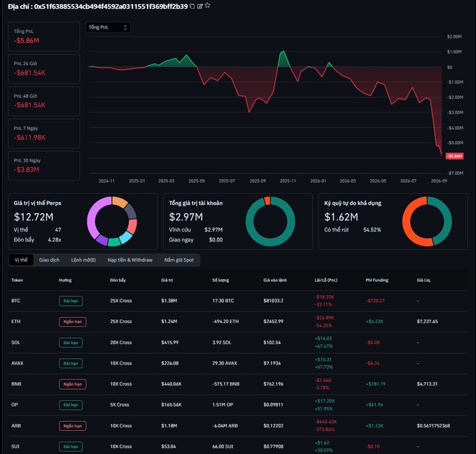Click ARB loss value -$440.42K
The image size is (476, 454).
tap(325, 422)
